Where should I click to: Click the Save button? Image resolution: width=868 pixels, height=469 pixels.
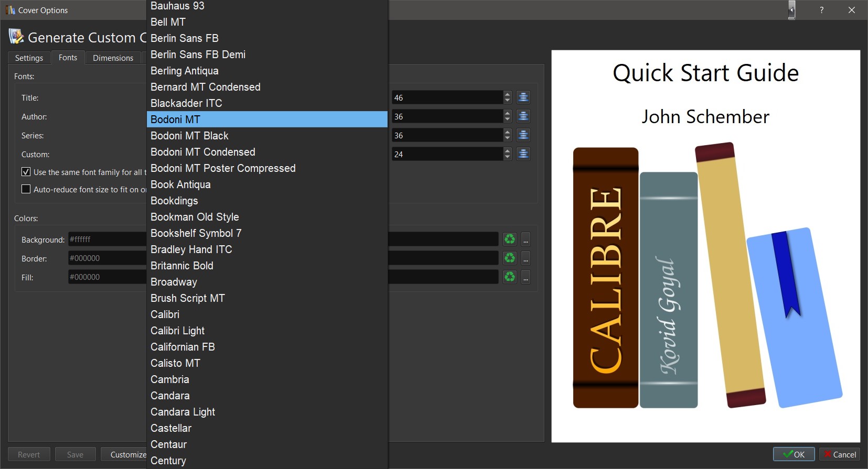pos(75,454)
